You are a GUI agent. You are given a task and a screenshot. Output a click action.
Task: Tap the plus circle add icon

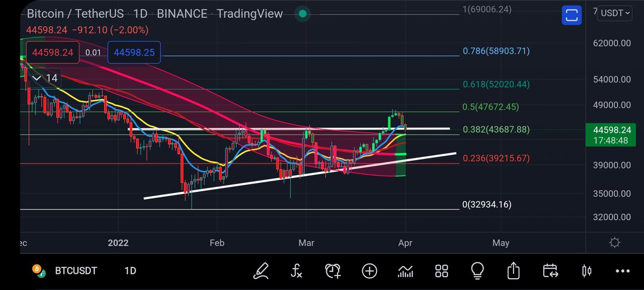[369, 271]
